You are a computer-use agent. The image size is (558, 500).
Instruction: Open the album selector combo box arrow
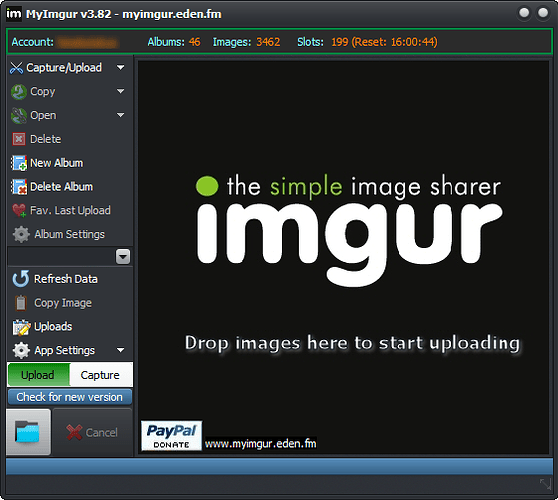pyautogui.click(x=123, y=257)
